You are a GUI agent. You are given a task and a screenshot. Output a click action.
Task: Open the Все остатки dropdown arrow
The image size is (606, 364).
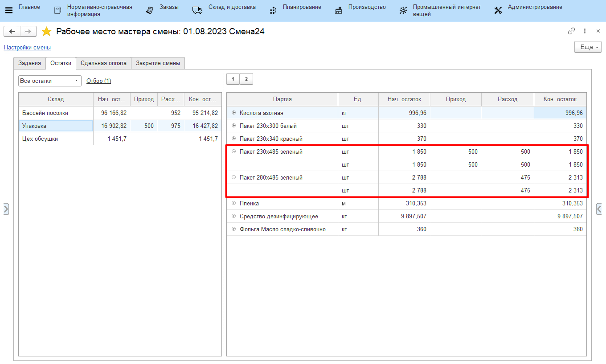pyautogui.click(x=77, y=81)
